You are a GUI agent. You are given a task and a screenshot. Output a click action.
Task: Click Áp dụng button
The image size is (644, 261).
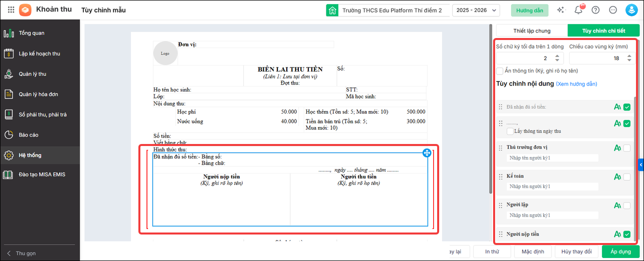[x=621, y=251]
